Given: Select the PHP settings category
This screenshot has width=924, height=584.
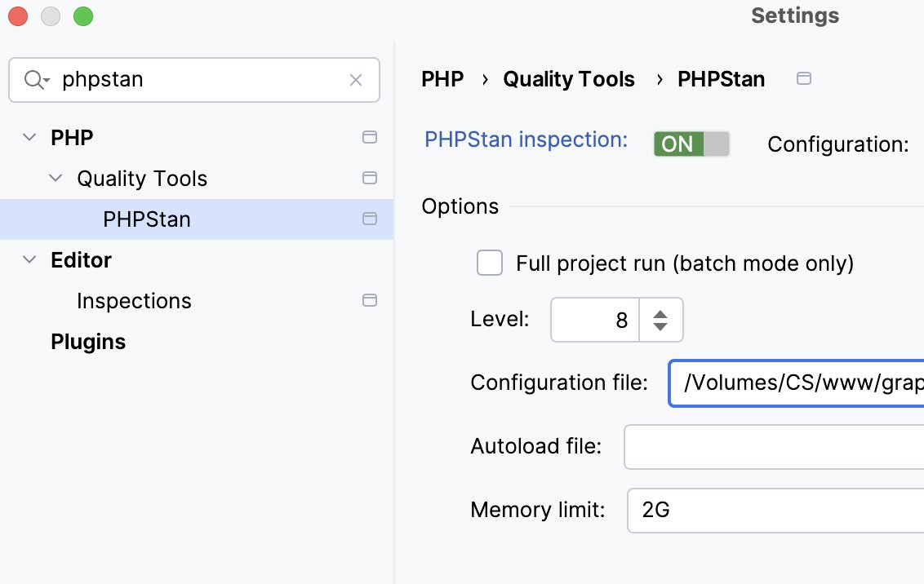Looking at the screenshot, I should (72, 138).
